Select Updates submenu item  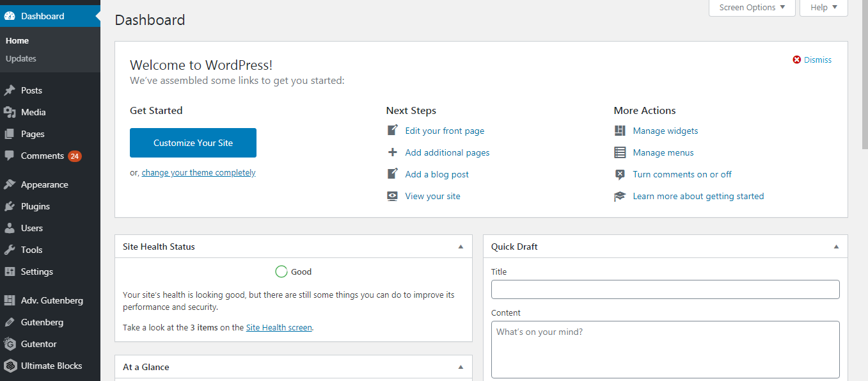21,58
